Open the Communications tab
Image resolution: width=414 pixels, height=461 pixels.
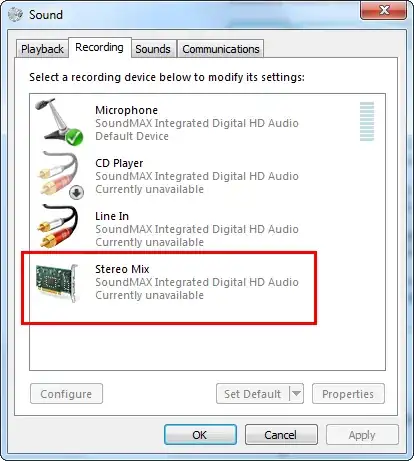(221, 49)
